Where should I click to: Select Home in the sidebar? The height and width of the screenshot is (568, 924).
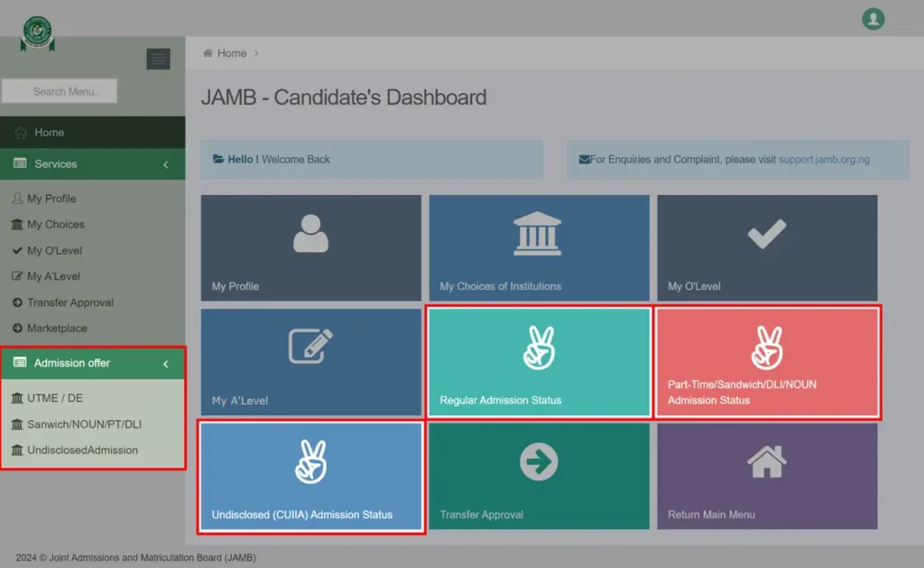93,132
